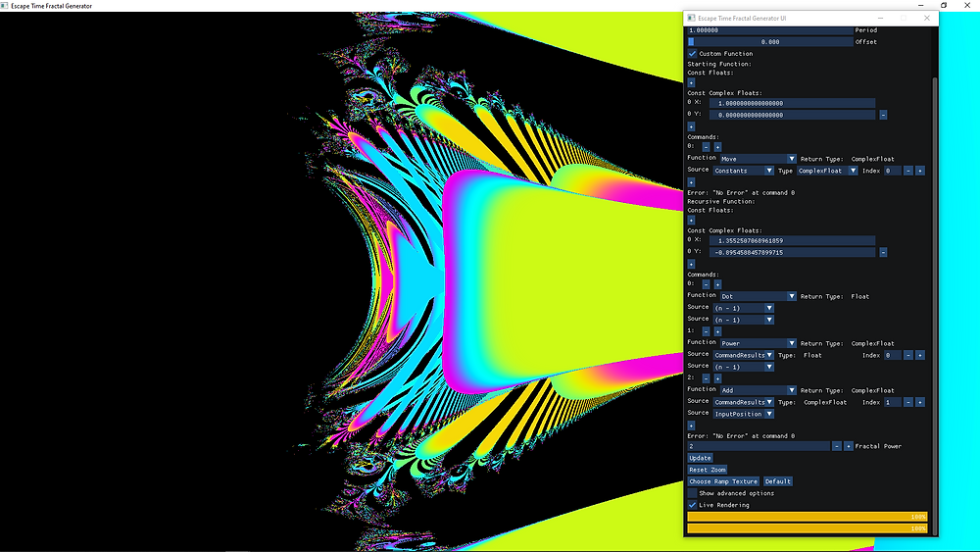Click the Index field in the Constants row
Image resolution: width=980 pixels, height=552 pixels.
tap(893, 171)
